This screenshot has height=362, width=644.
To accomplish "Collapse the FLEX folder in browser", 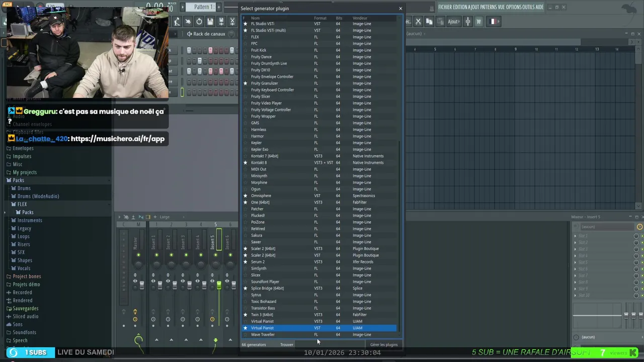I will pos(22,204).
